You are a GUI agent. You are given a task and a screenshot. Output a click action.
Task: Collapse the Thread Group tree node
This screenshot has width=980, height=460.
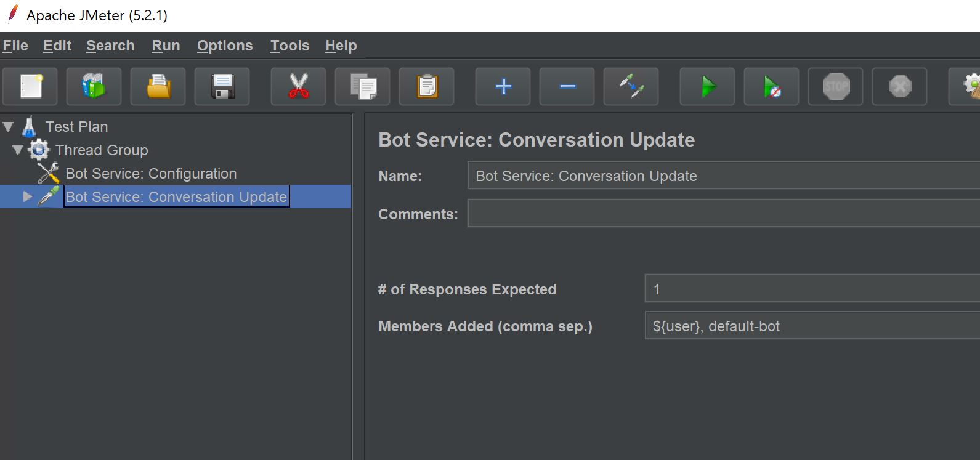click(x=18, y=150)
